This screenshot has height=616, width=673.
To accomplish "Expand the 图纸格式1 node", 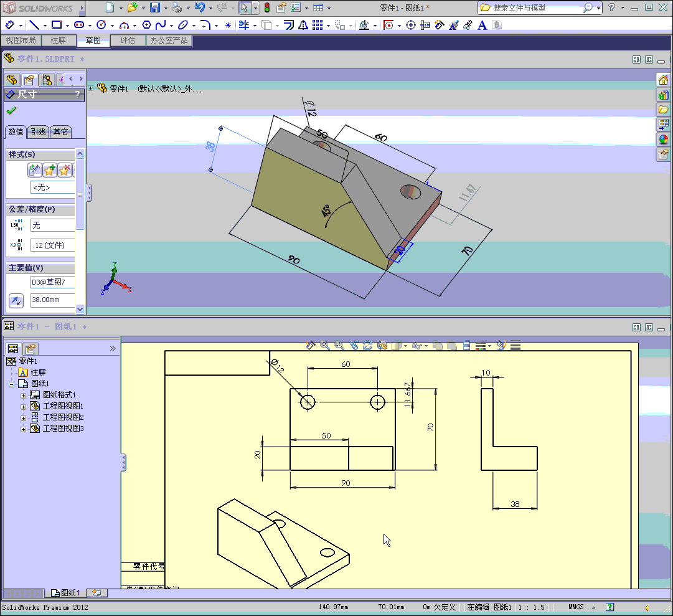I will point(23,396).
